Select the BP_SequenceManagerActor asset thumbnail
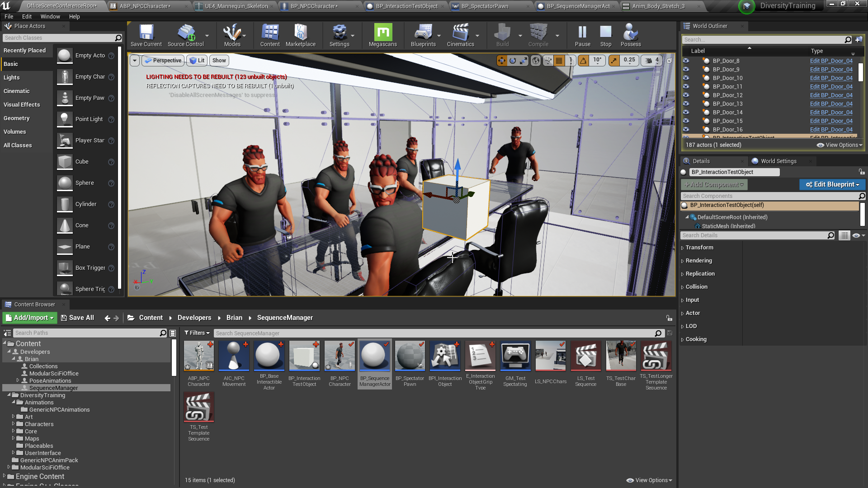Image resolution: width=868 pixels, height=488 pixels. coord(374,356)
